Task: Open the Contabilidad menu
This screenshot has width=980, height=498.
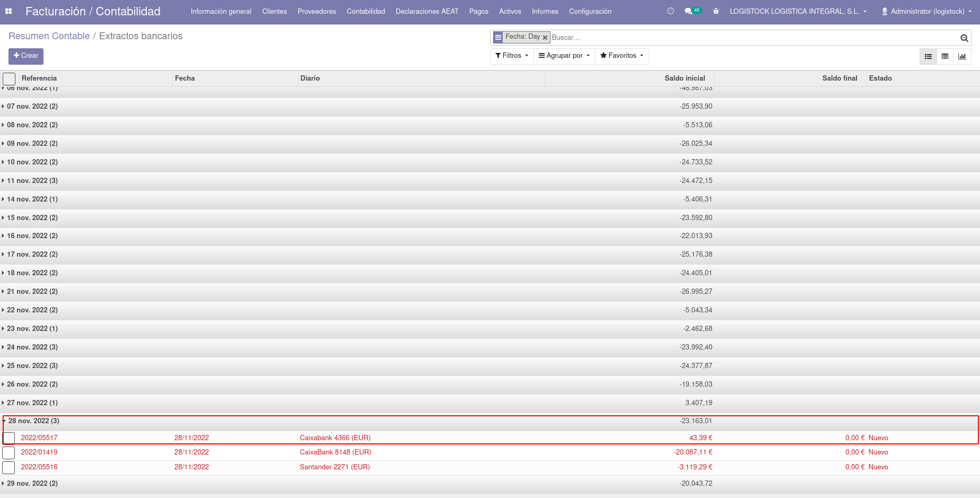Action: 366,11
